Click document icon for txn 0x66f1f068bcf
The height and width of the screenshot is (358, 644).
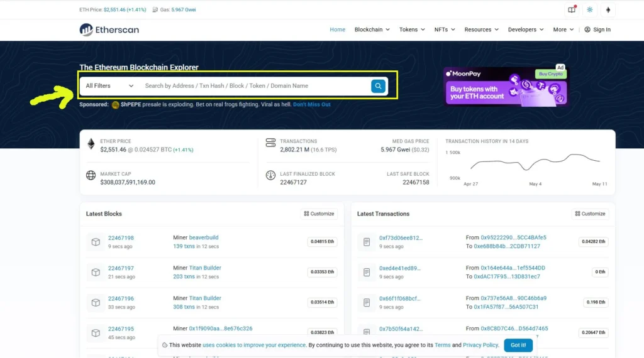367,303
